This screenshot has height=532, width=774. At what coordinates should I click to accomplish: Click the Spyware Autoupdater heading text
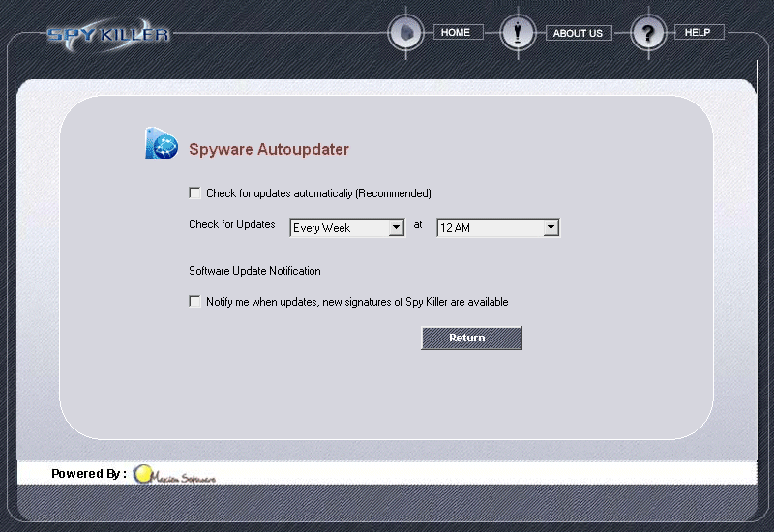[x=269, y=149]
